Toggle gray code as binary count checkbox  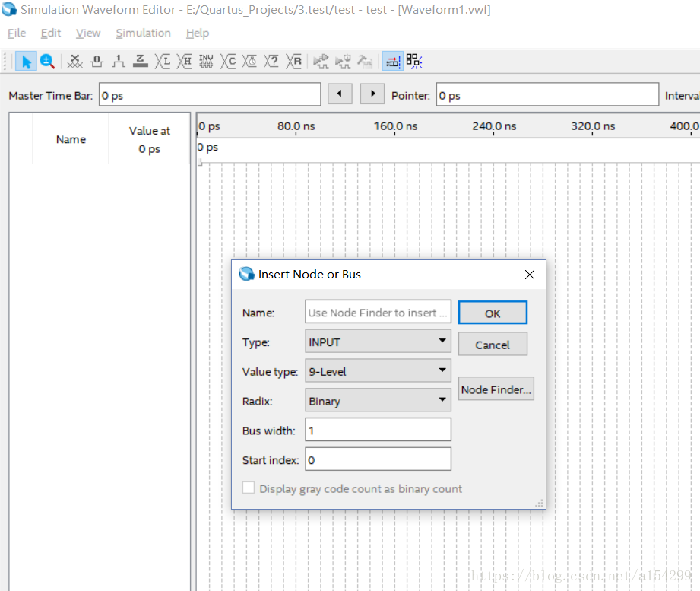tap(249, 488)
